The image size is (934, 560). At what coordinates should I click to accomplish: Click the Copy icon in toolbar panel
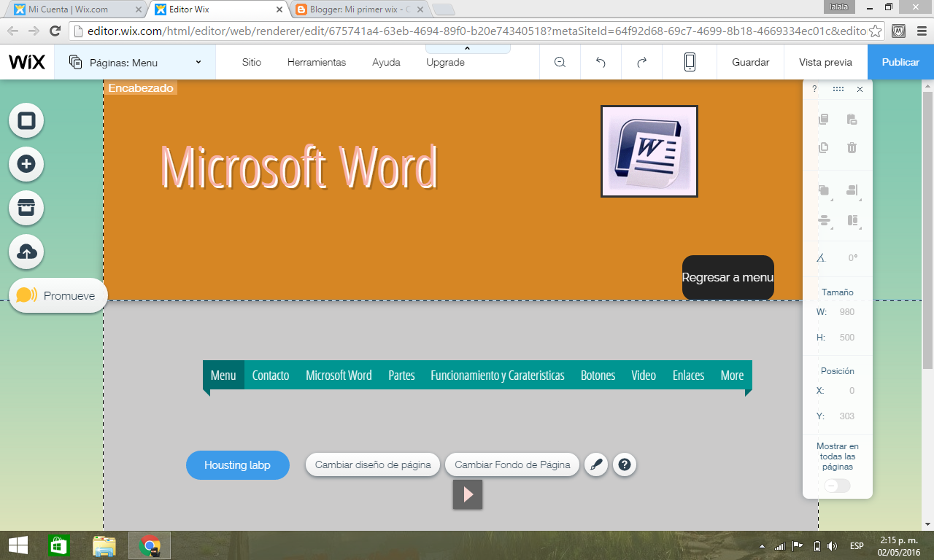pos(824,120)
